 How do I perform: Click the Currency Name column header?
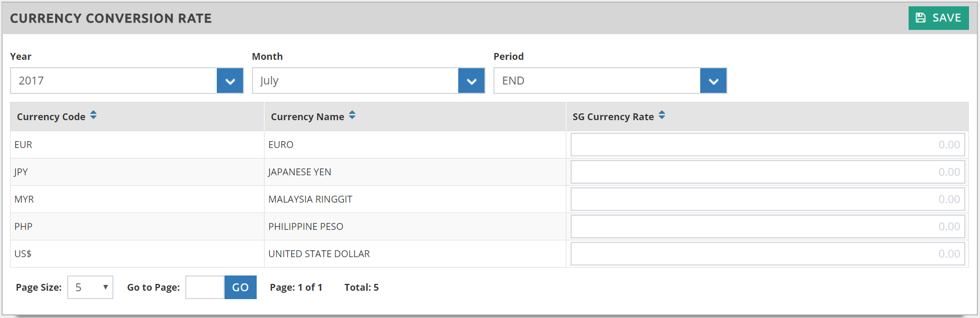pyautogui.click(x=307, y=117)
